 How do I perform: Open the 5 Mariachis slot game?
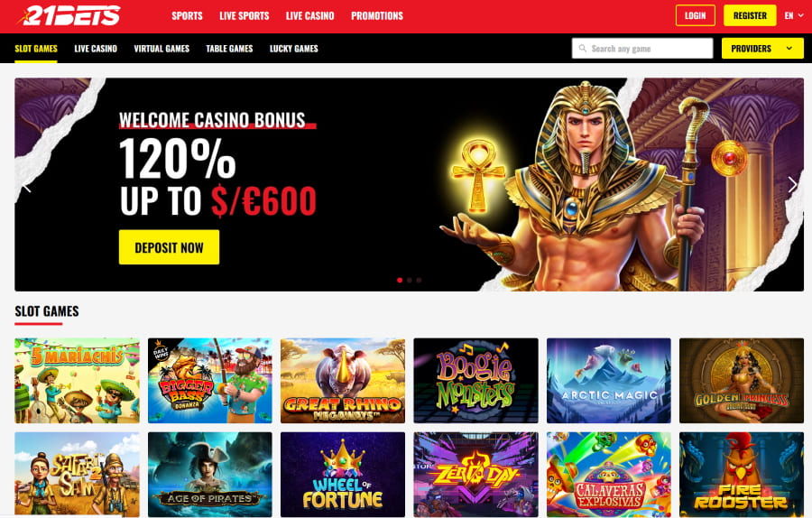coord(78,381)
